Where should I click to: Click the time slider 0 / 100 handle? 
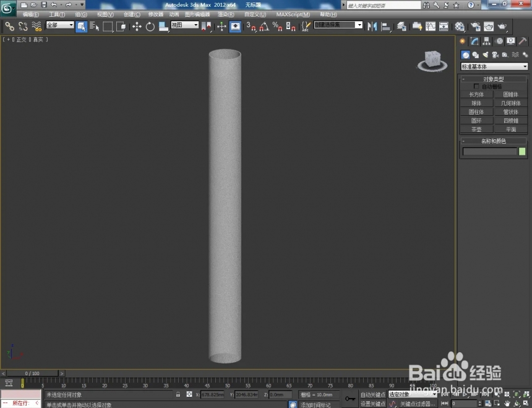[33, 373]
